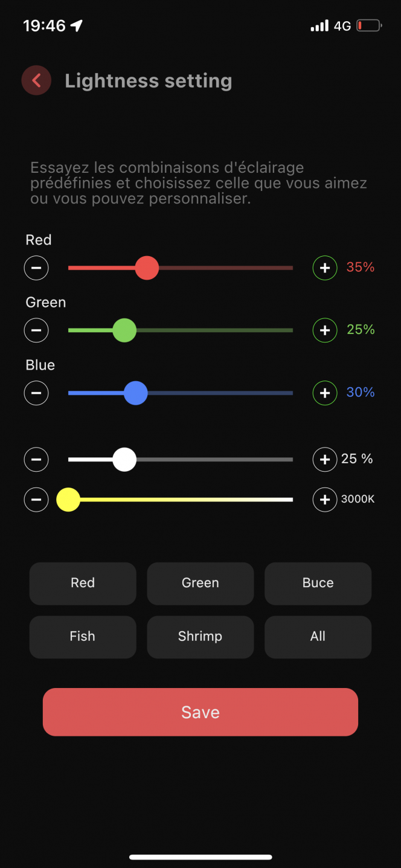The height and width of the screenshot is (868, 401).
Task: Decrease Red level with minus icon
Action: pos(36,268)
